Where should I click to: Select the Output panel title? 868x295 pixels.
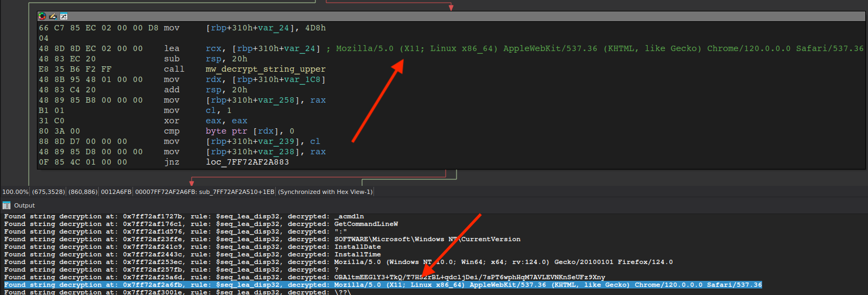click(x=24, y=205)
